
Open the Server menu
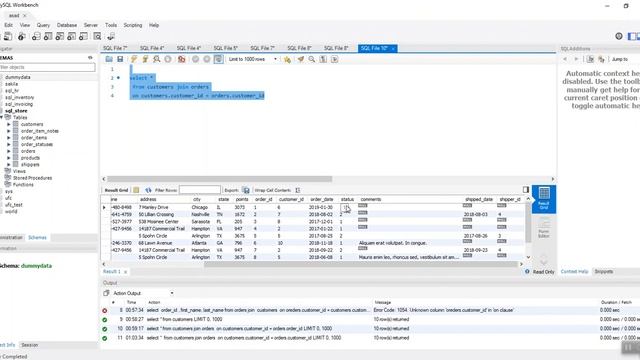click(91, 25)
